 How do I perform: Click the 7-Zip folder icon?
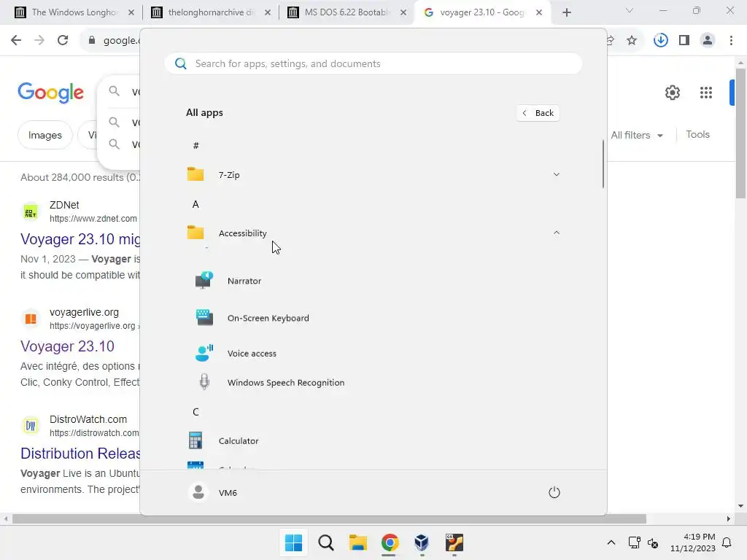196,174
